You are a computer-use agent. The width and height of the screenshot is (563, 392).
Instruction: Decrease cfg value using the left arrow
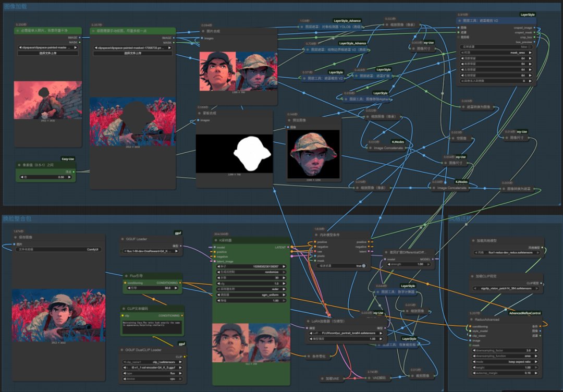coord(218,284)
